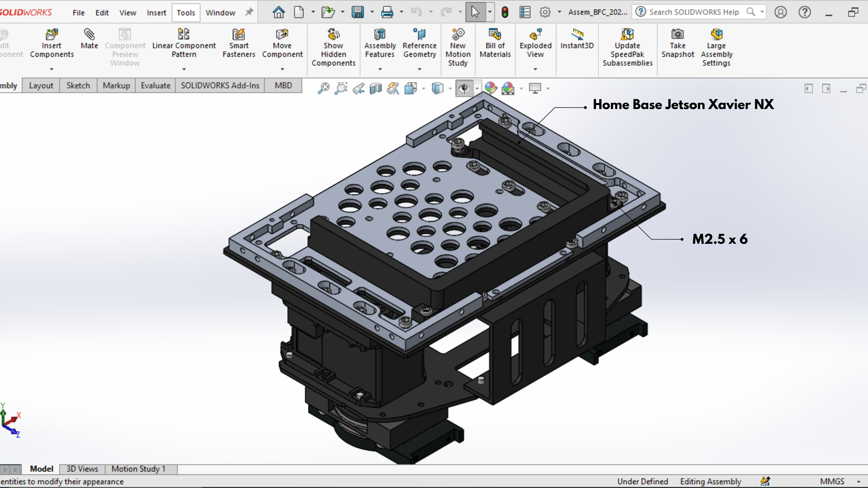Click the Home icon

279,12
